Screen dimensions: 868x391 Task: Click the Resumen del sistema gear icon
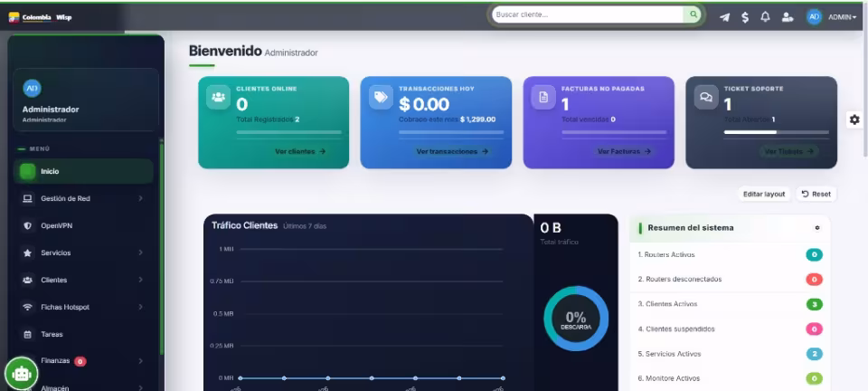click(x=817, y=227)
